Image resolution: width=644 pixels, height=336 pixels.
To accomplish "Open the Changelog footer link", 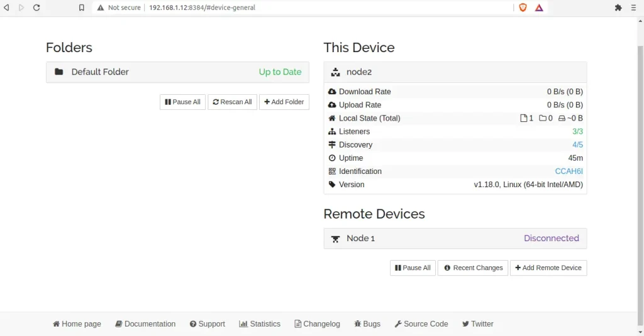I will [317, 323].
